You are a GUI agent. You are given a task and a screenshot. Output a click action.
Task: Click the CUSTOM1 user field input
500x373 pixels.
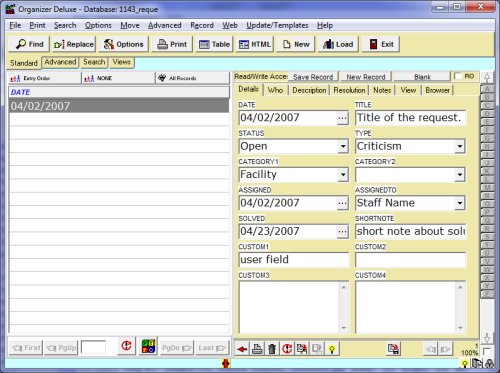click(x=294, y=260)
